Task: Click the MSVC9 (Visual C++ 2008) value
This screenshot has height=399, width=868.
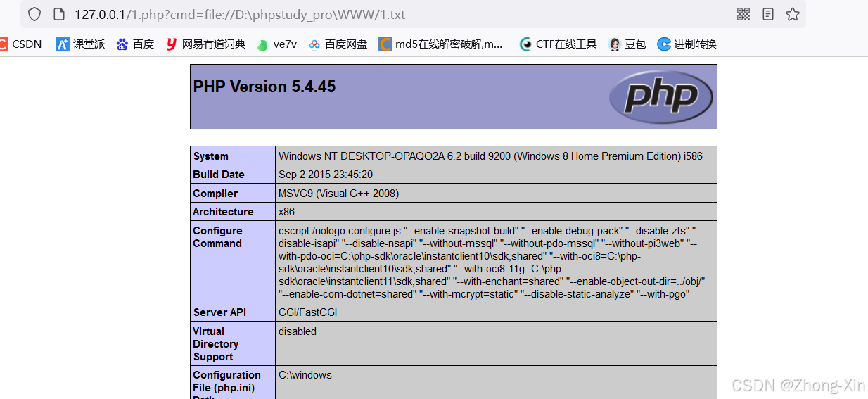Action: tap(338, 194)
